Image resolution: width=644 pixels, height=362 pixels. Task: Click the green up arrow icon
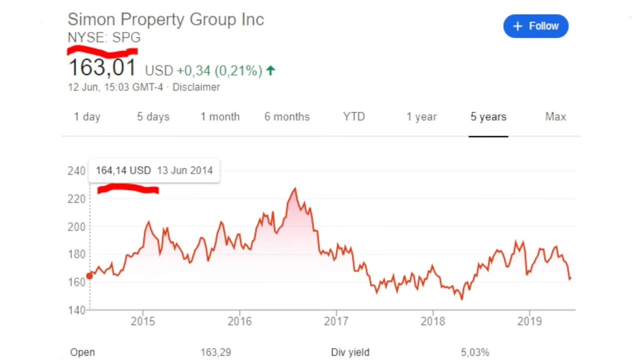point(270,70)
